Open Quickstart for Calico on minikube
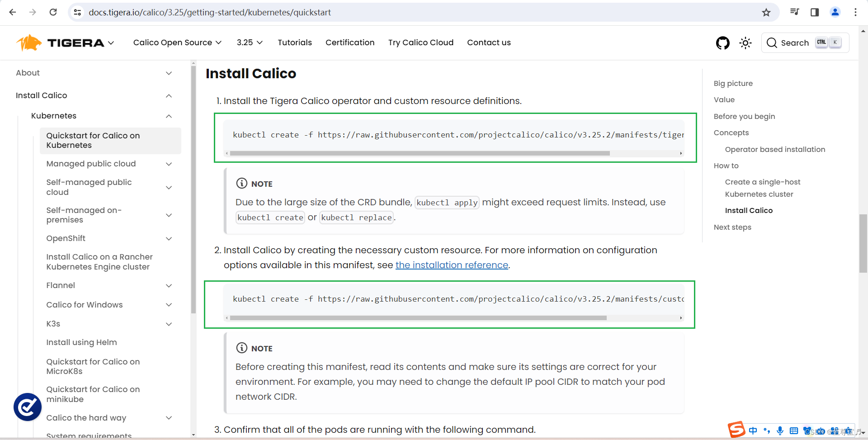 93,394
